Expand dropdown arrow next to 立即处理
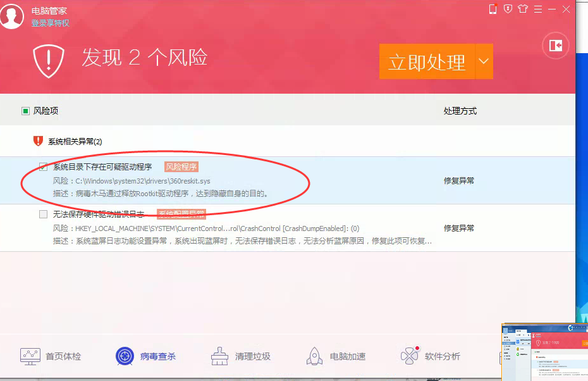 [484, 61]
